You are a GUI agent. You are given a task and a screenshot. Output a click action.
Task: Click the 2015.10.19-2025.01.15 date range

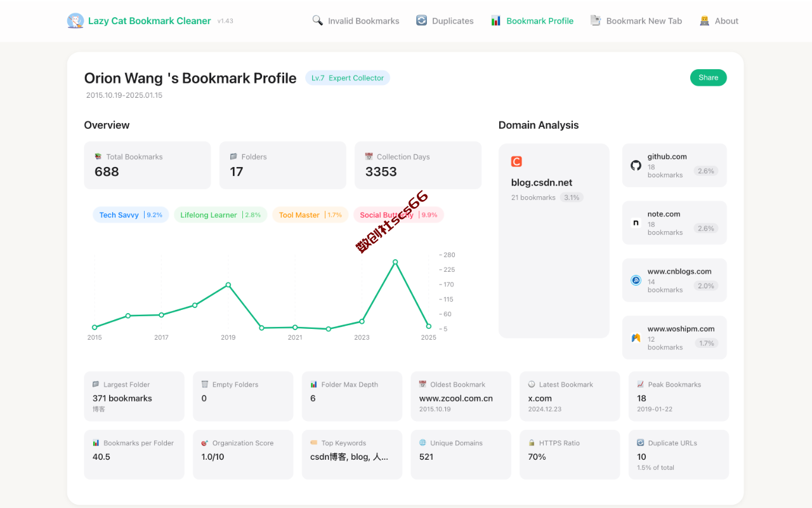[x=124, y=95]
